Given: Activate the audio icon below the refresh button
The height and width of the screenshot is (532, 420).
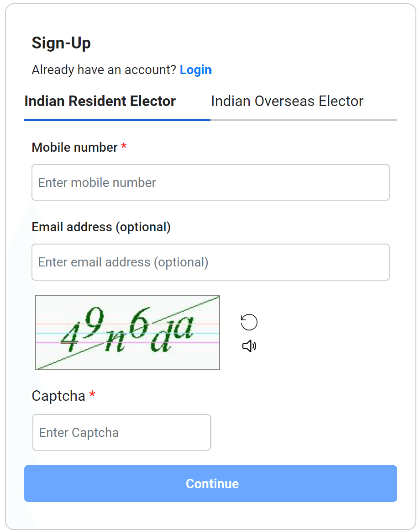Looking at the screenshot, I should 249,346.
